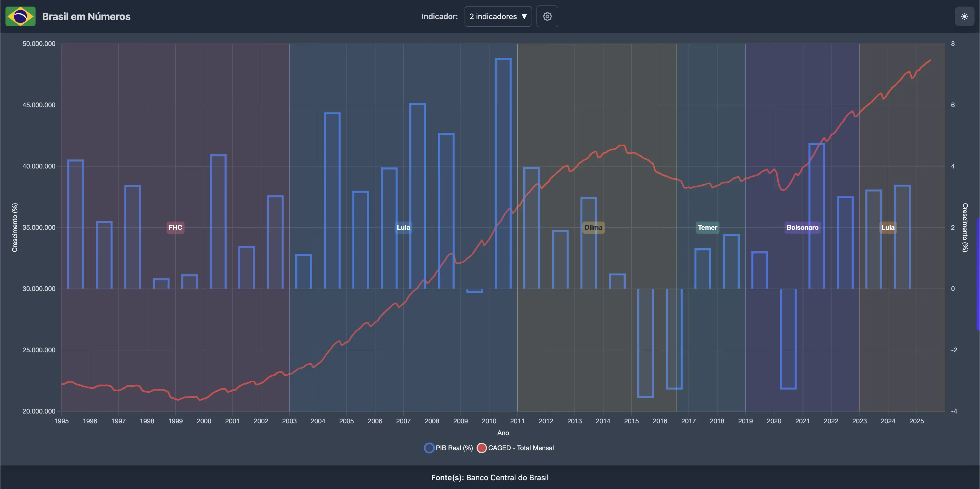Click the FHC period label
This screenshot has width=980, height=489.
[175, 228]
